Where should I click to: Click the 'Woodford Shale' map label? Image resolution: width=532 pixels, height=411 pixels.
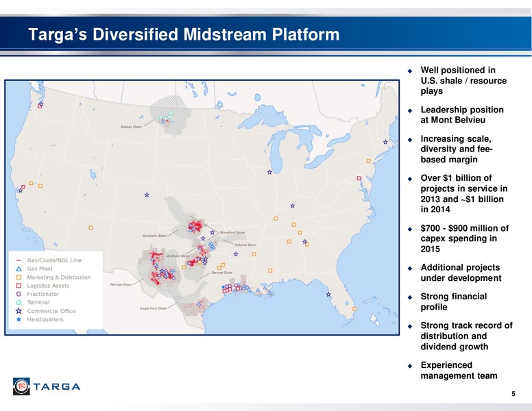click(232, 233)
